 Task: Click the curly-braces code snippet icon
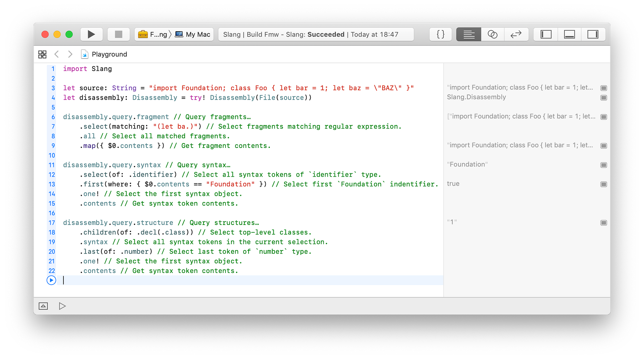(440, 34)
